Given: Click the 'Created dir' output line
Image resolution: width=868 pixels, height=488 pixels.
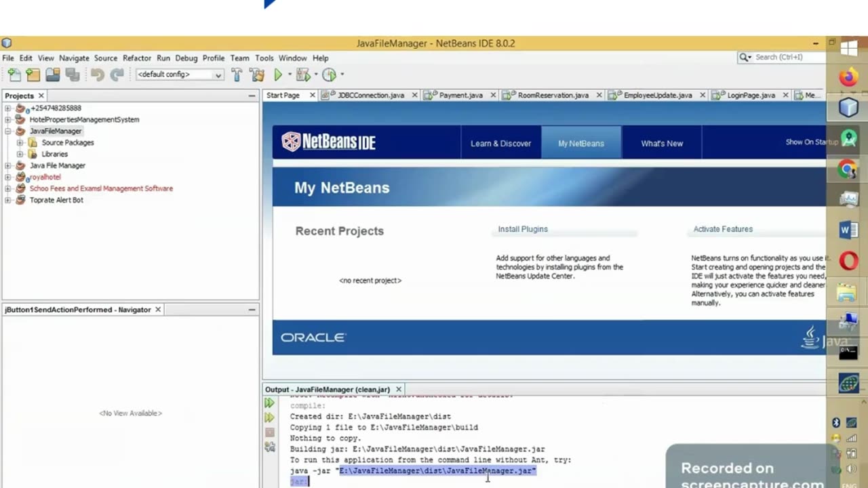Looking at the screenshot, I should [x=370, y=417].
